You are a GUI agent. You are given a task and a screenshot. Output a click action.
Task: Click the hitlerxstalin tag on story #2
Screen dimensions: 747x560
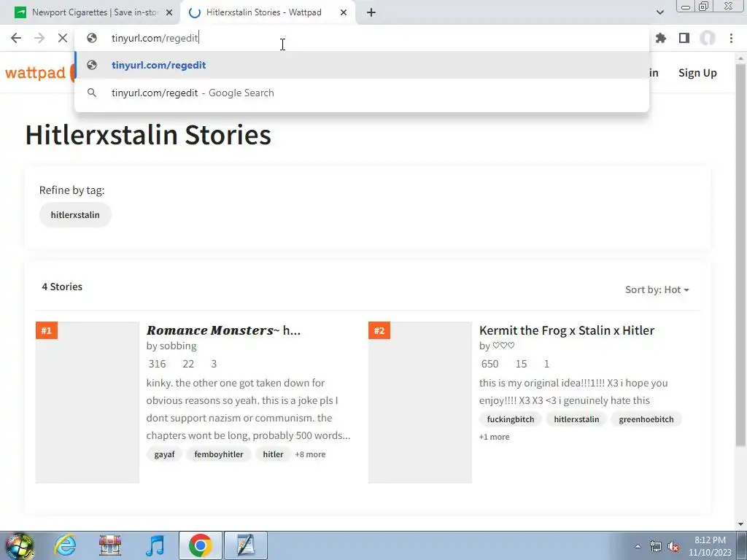(576, 419)
